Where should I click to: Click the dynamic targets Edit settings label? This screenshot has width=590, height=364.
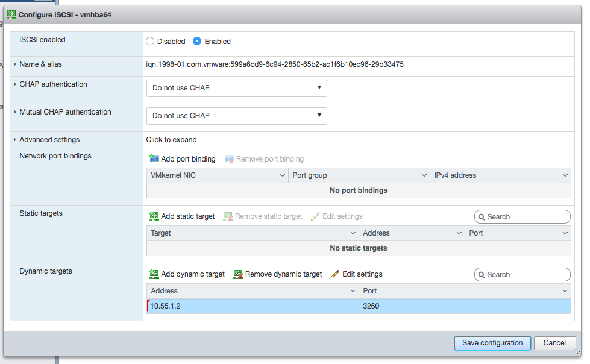[362, 274]
